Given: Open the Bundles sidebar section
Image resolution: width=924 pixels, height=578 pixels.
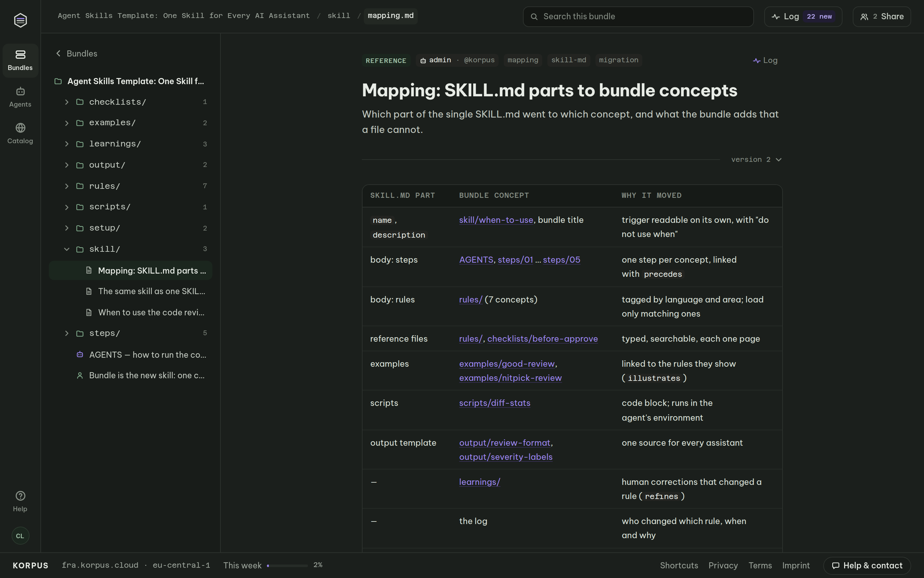Looking at the screenshot, I should pyautogui.click(x=20, y=60).
